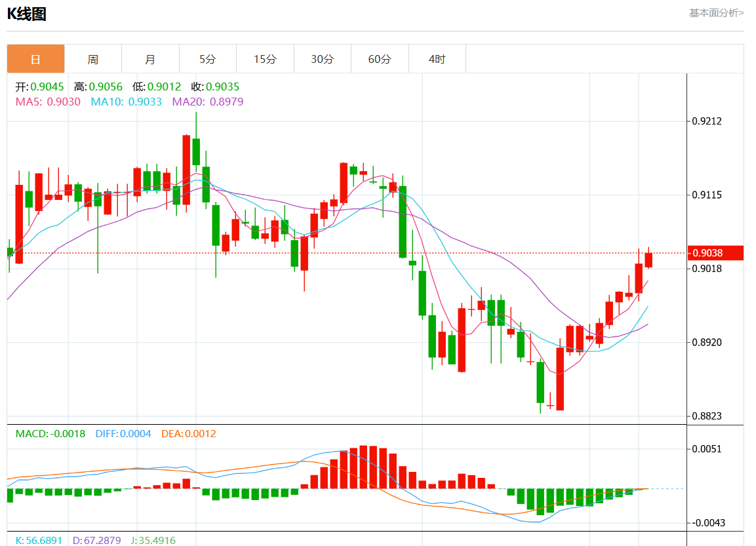Click the D:67.2879 KDJ value

click(96, 540)
